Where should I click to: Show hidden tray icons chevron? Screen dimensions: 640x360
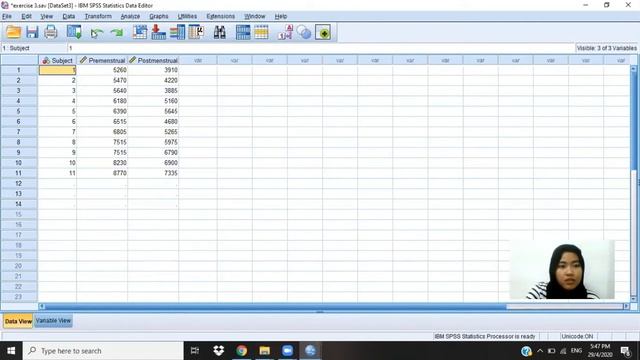tap(540, 351)
